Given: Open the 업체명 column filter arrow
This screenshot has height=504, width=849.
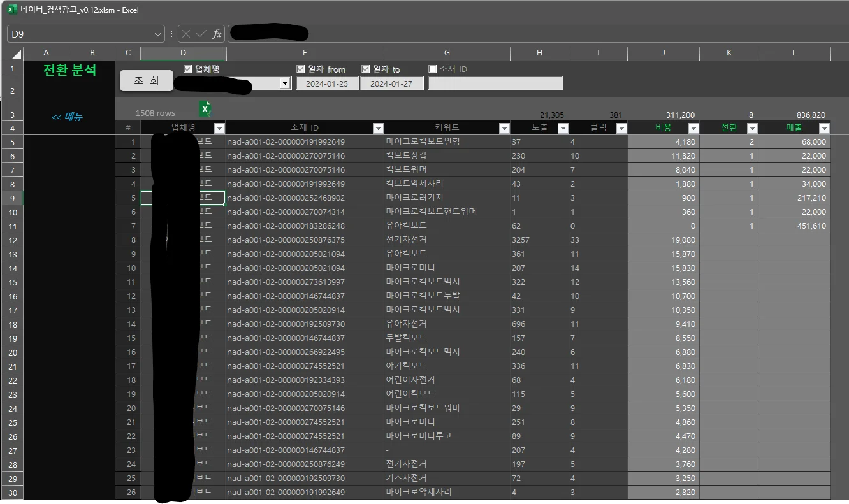Looking at the screenshot, I should click(x=219, y=128).
